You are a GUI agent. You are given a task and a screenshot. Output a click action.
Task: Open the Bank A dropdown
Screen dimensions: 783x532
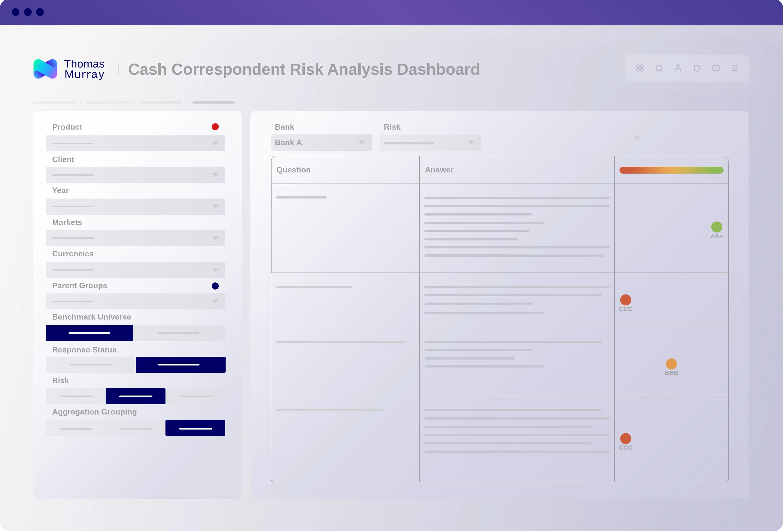(x=321, y=142)
